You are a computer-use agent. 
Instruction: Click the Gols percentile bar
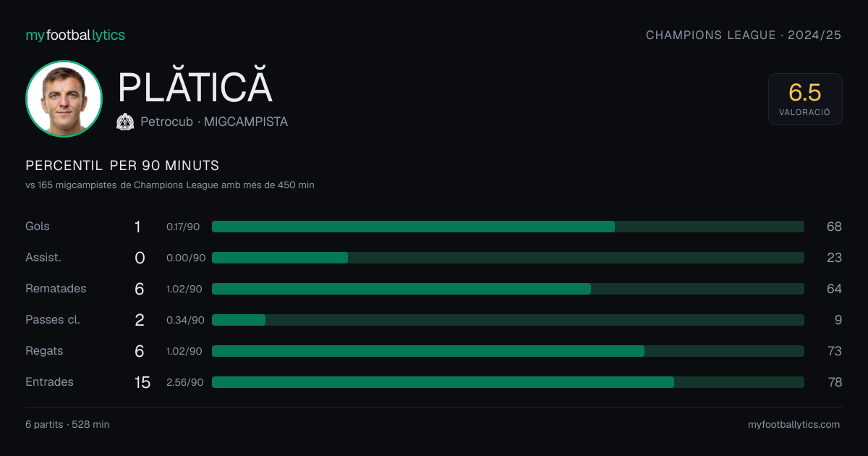pyautogui.click(x=508, y=227)
